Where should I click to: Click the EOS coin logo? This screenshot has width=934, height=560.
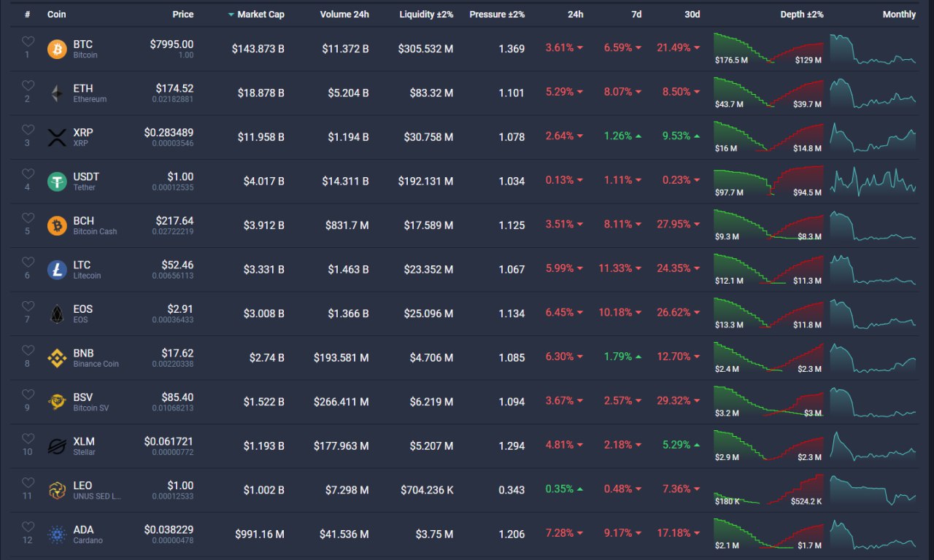point(57,314)
